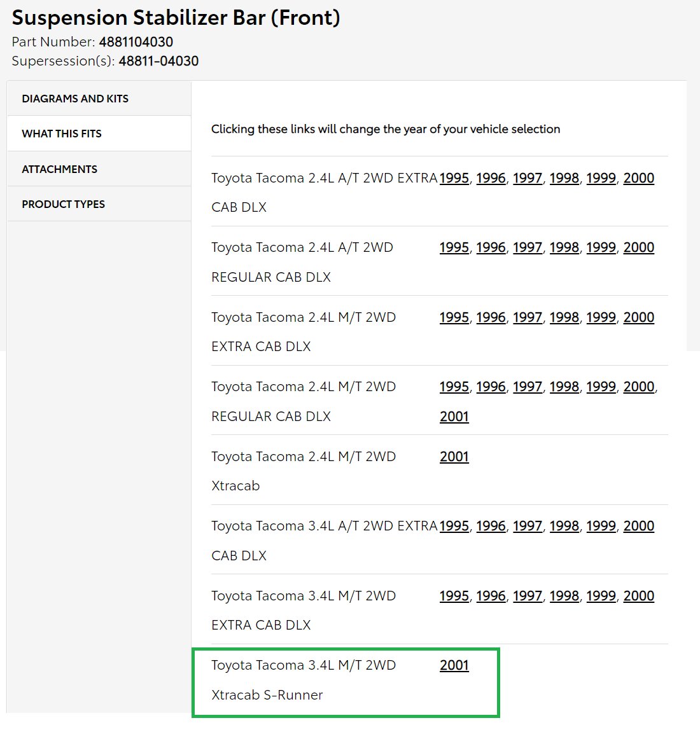Open the Diagrams and Kits tab
This screenshot has height=732, width=700.
pos(99,99)
